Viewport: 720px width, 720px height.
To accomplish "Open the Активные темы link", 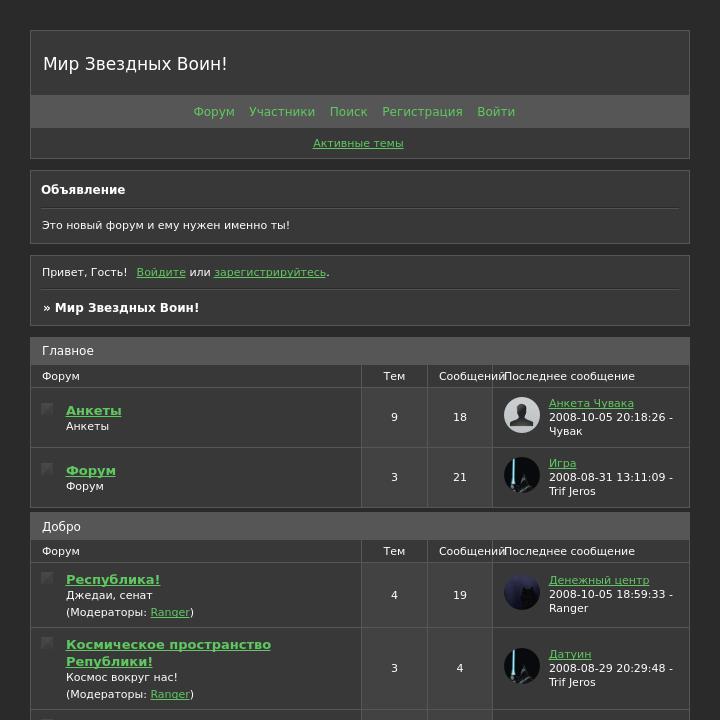I will tap(358, 143).
